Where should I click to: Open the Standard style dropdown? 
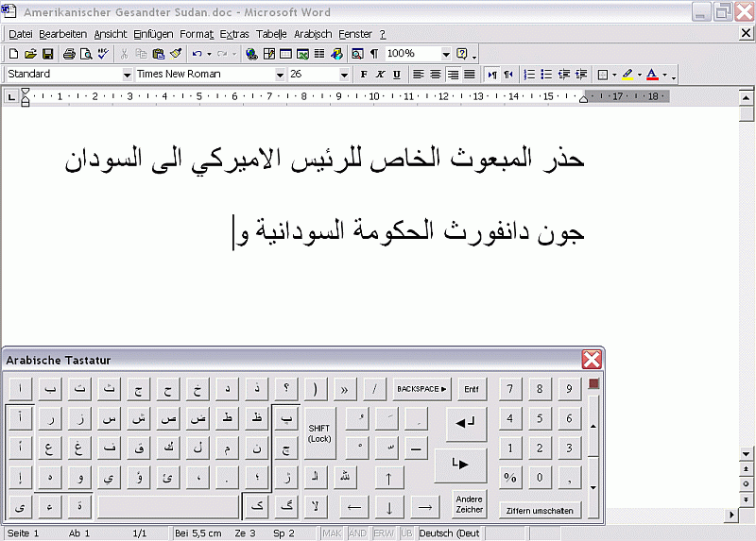[127, 75]
